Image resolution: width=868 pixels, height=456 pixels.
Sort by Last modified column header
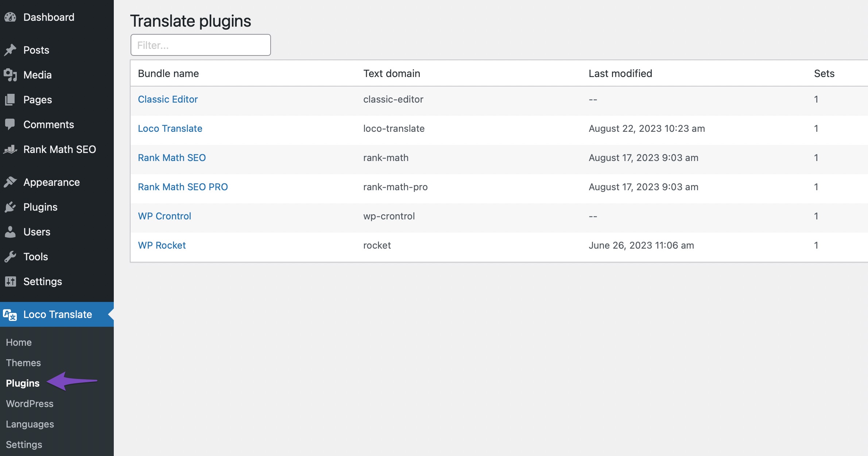point(620,73)
